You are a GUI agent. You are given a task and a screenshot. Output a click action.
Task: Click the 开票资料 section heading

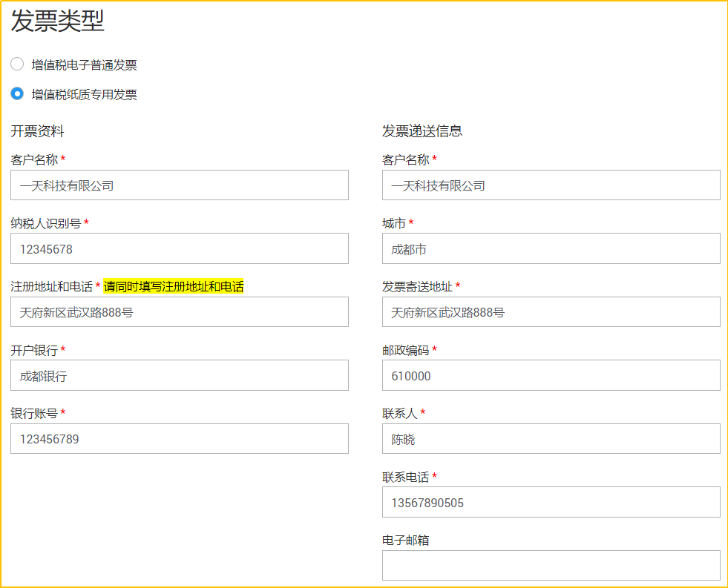[x=38, y=131]
